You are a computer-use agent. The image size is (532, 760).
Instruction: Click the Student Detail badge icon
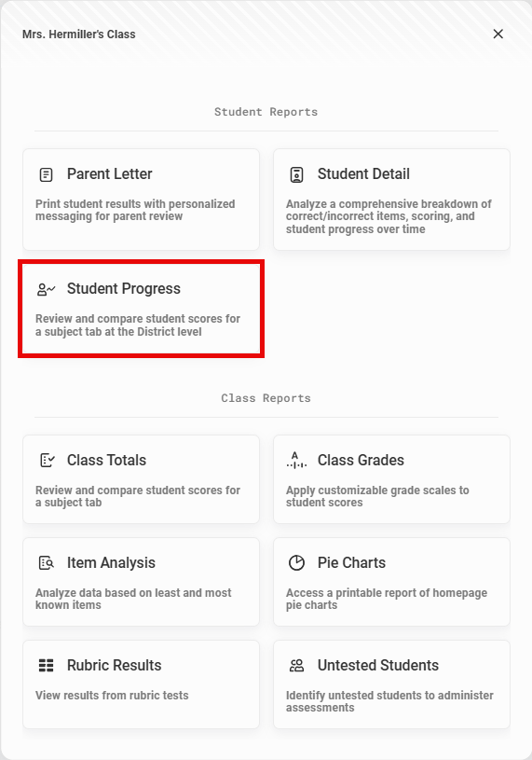[296, 174]
